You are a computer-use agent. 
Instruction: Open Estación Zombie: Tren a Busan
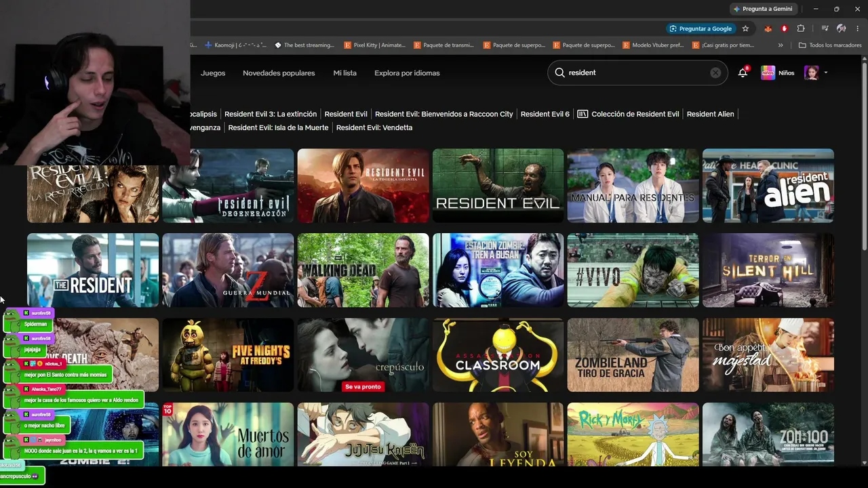coord(498,270)
